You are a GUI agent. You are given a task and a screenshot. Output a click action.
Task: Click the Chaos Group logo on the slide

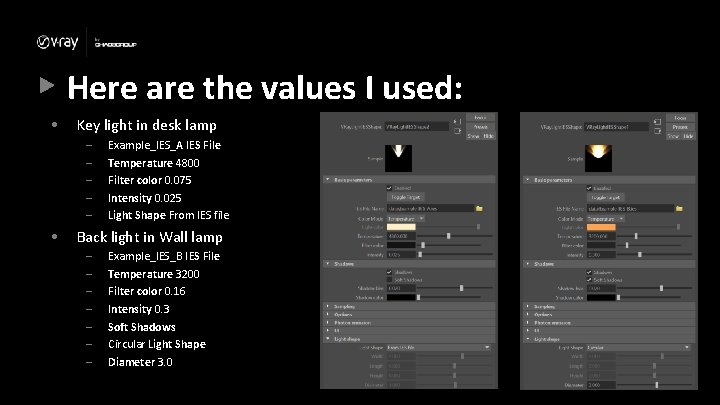(x=115, y=43)
